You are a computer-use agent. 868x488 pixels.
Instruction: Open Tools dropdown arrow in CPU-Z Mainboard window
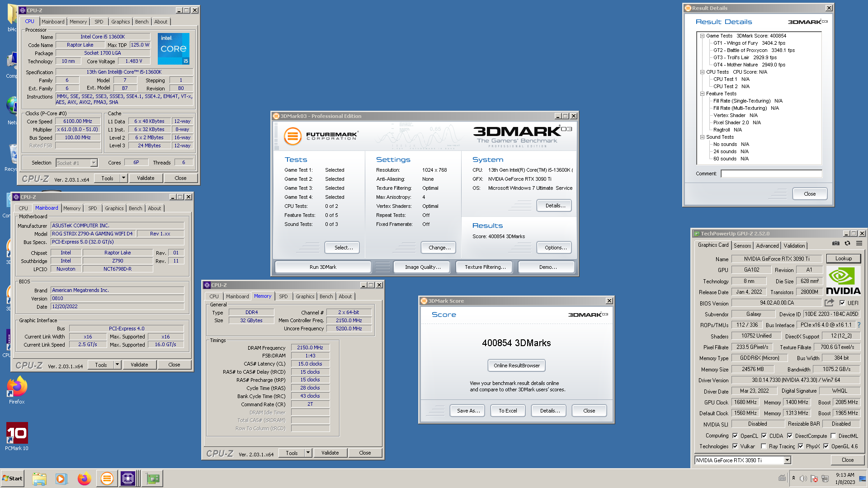(117, 365)
